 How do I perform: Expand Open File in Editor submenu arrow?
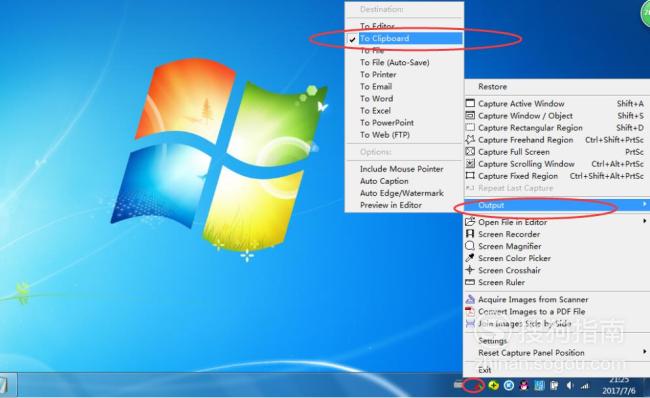644,221
